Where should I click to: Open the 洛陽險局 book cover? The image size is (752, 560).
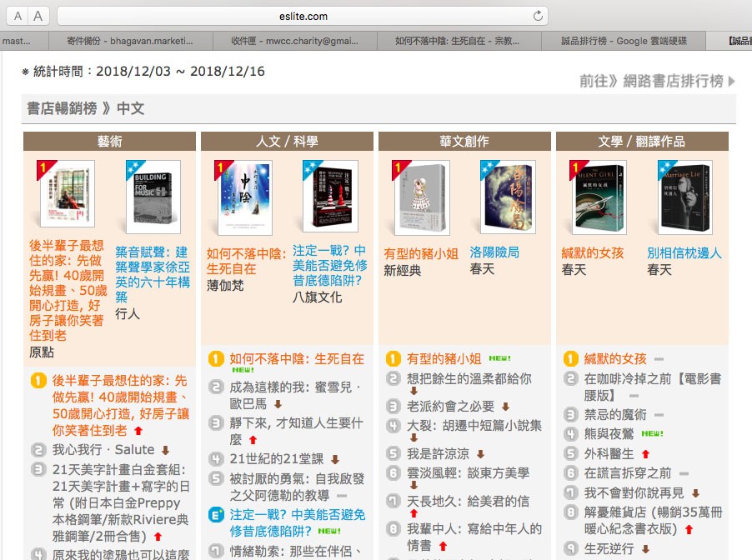pyautogui.click(x=508, y=197)
